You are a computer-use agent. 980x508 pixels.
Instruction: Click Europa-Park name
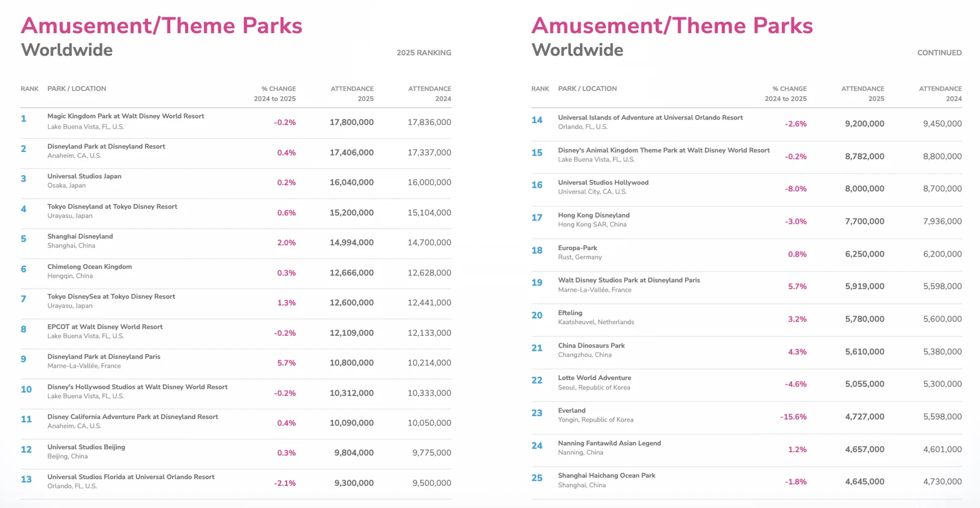(x=577, y=248)
